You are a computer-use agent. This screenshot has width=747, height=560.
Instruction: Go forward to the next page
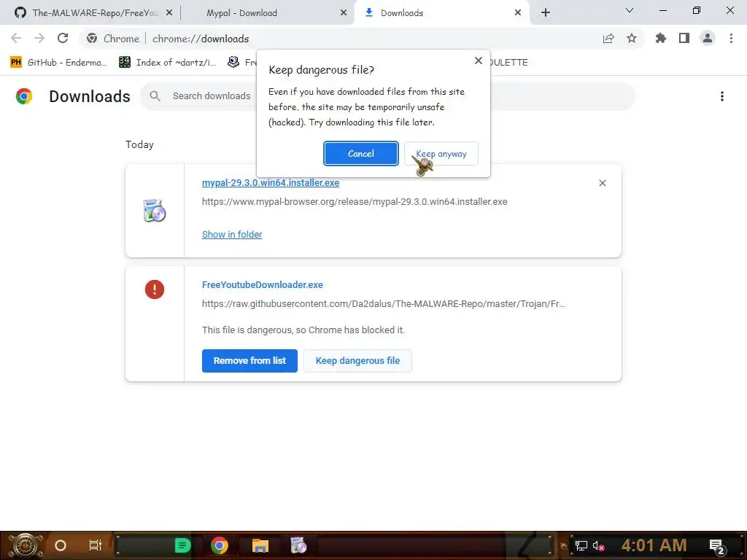tap(39, 38)
